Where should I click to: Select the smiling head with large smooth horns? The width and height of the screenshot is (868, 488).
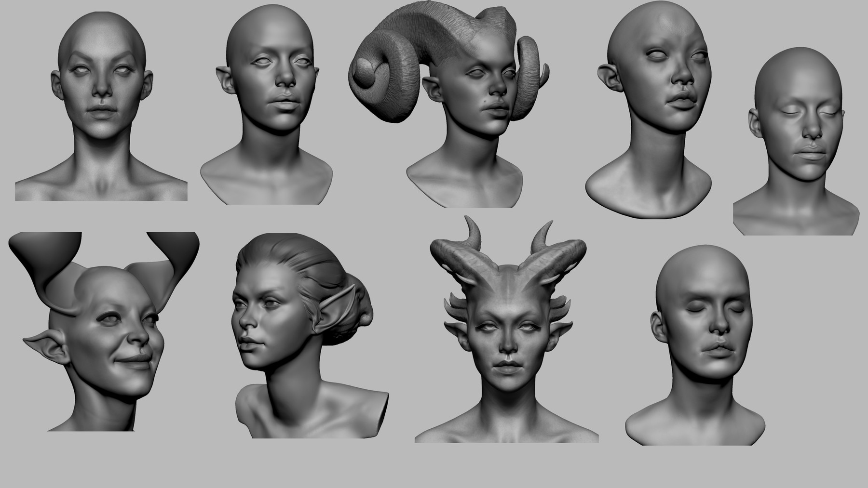click(104, 331)
